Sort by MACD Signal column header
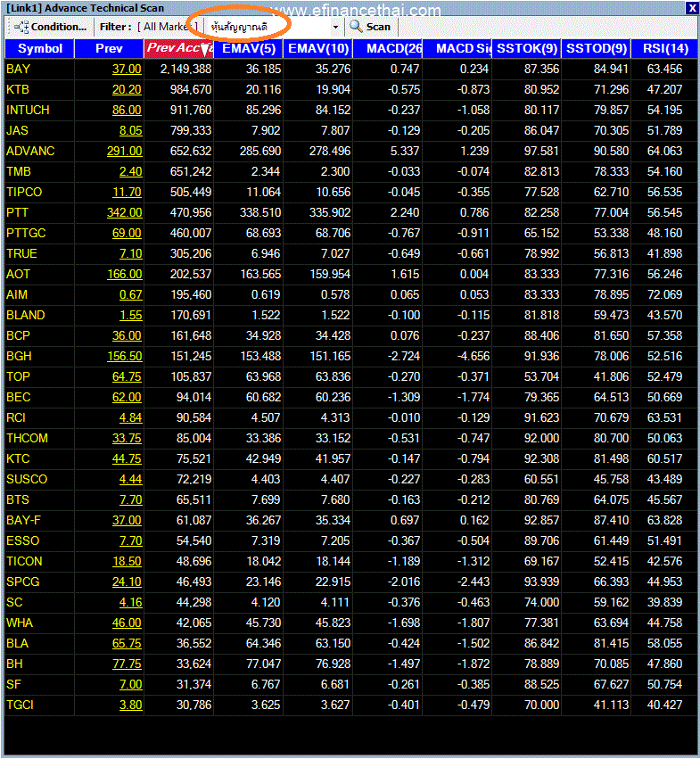 [x=457, y=48]
